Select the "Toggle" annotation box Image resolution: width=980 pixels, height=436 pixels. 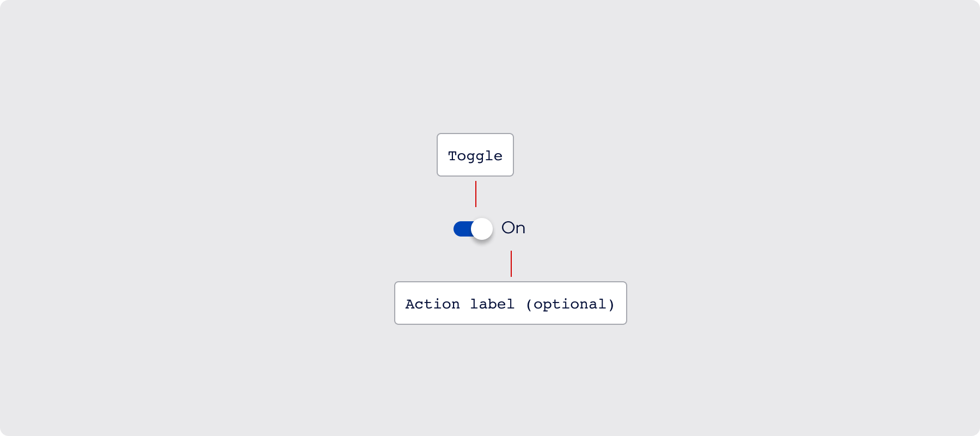(475, 155)
